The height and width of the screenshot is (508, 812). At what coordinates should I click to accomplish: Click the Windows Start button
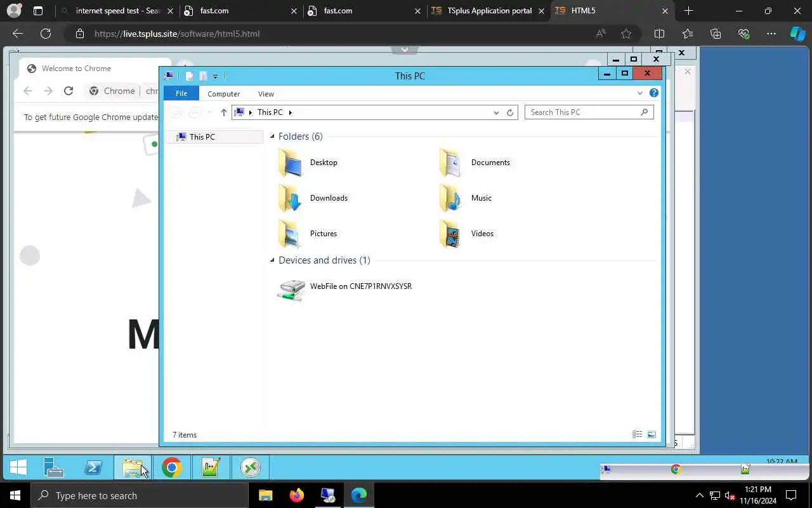[x=15, y=495]
